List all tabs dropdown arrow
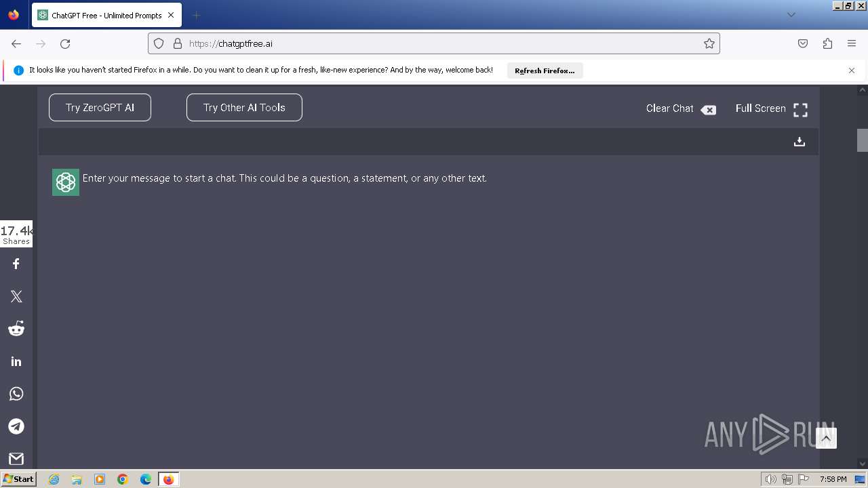This screenshot has width=868, height=488. click(x=791, y=15)
